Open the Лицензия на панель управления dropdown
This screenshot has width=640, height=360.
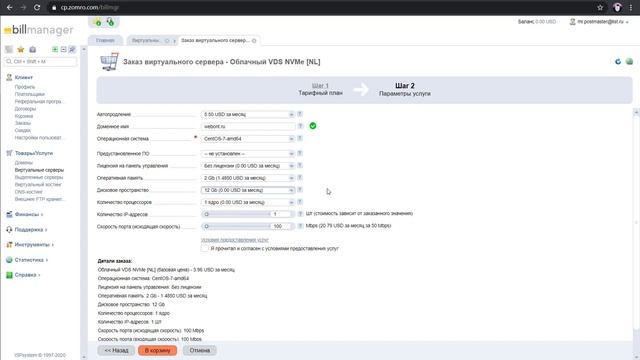[247, 166]
